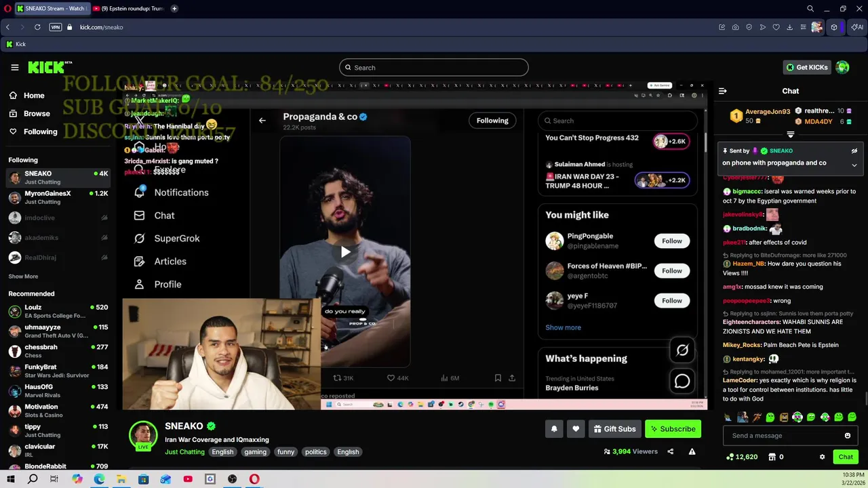Select the politics tag
868x488 pixels.
pyautogui.click(x=315, y=452)
